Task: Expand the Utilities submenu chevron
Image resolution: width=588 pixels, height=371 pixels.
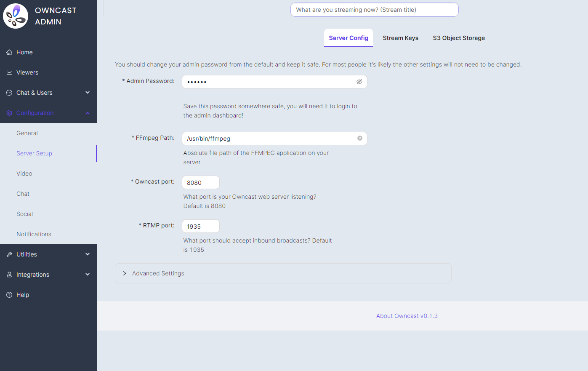Action: [x=88, y=254]
